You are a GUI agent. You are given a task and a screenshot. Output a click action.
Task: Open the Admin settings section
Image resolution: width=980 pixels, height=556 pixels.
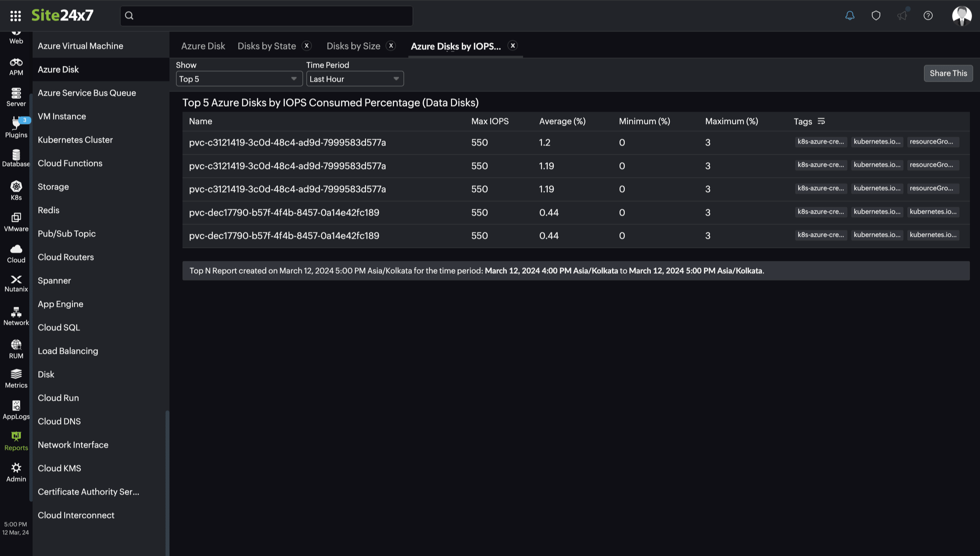(16, 471)
